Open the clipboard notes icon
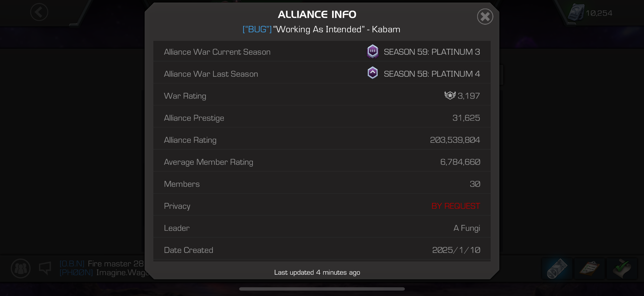644x296 pixels. [589, 269]
